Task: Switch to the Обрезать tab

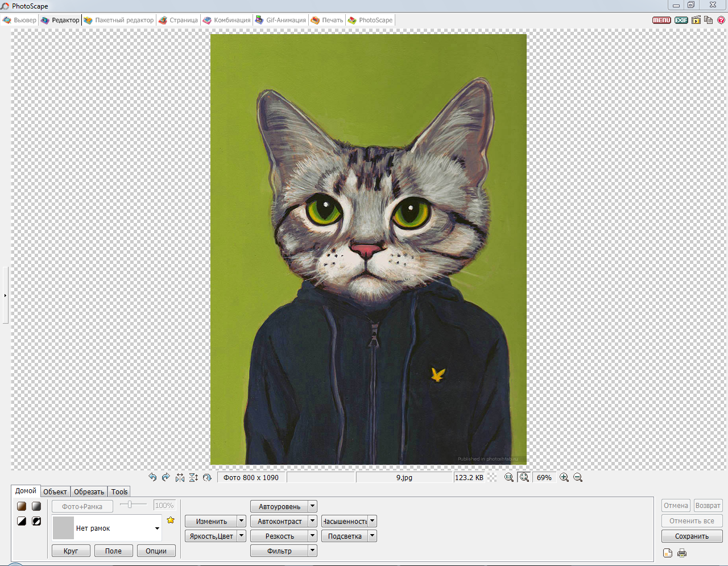Action: (89, 491)
